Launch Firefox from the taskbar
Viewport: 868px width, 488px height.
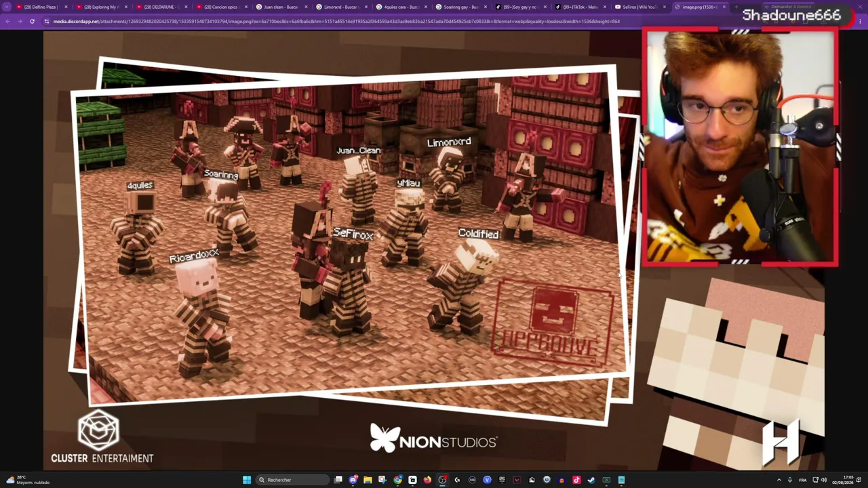point(427,480)
